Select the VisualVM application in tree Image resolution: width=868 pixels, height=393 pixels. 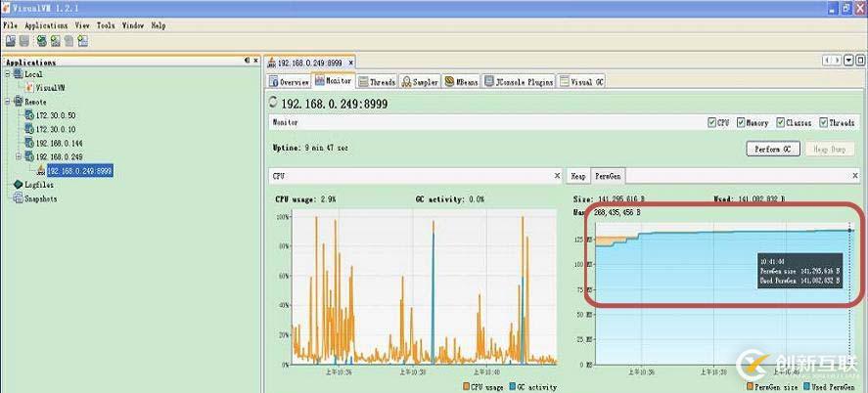pyautogui.click(x=50, y=88)
